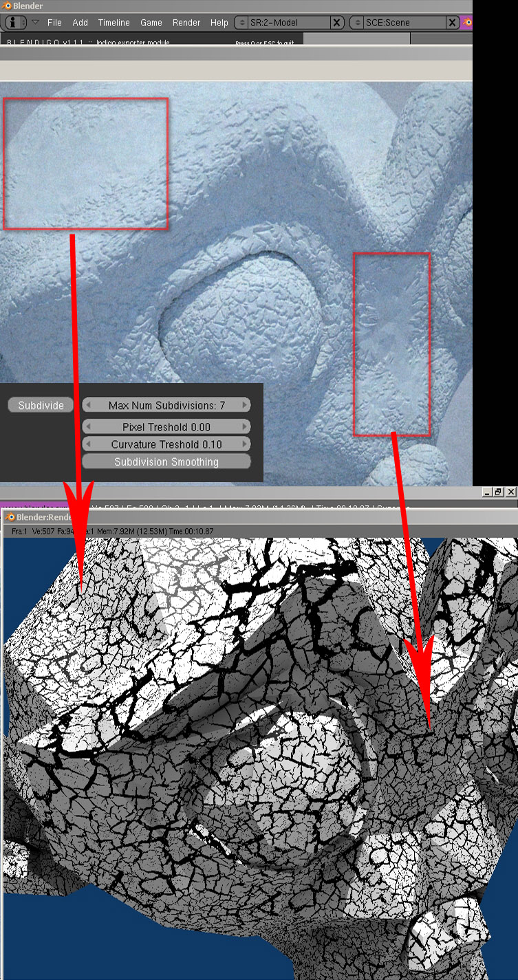Click the SR:2-Model screen name field
This screenshot has height=980, width=518.
289,23
